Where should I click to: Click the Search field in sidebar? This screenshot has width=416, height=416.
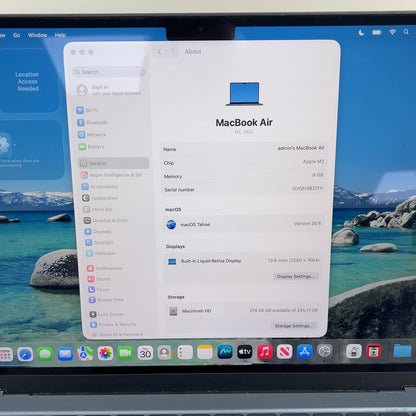(109, 72)
